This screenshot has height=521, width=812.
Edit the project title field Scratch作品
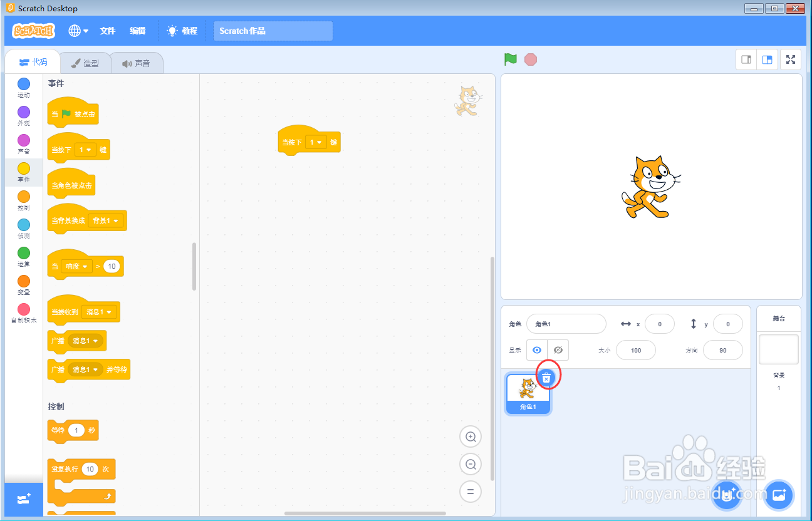(273, 30)
